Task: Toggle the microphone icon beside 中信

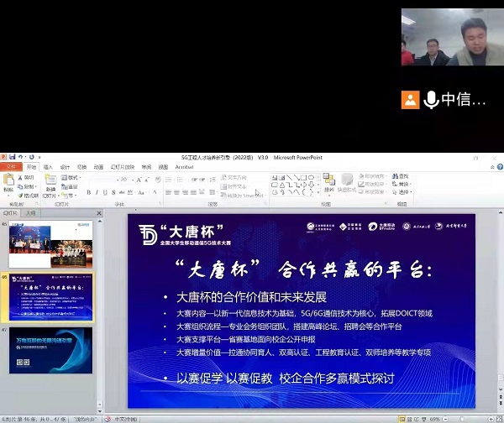Action: pos(431,100)
